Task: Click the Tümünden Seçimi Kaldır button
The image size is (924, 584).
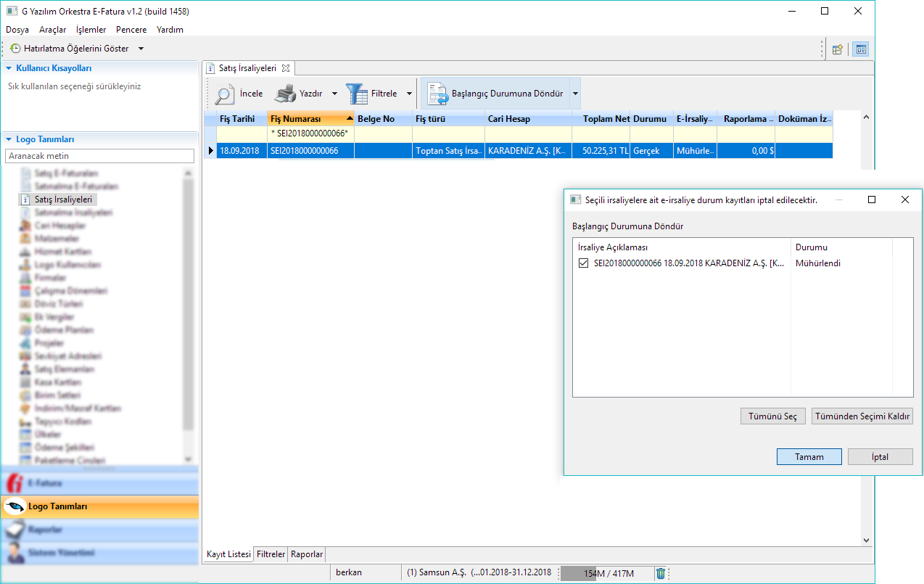Action: tap(862, 416)
